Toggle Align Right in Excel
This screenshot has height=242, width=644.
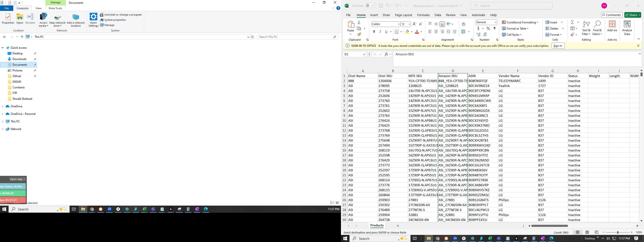[x=442, y=32]
